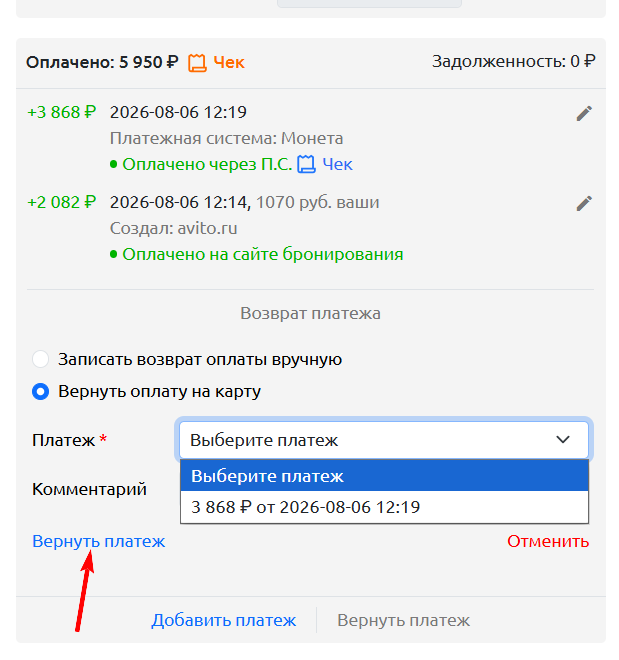Select 'Записать возврат оплаты вручную' radio button
The width and height of the screenshot is (619, 660).
(x=40, y=359)
